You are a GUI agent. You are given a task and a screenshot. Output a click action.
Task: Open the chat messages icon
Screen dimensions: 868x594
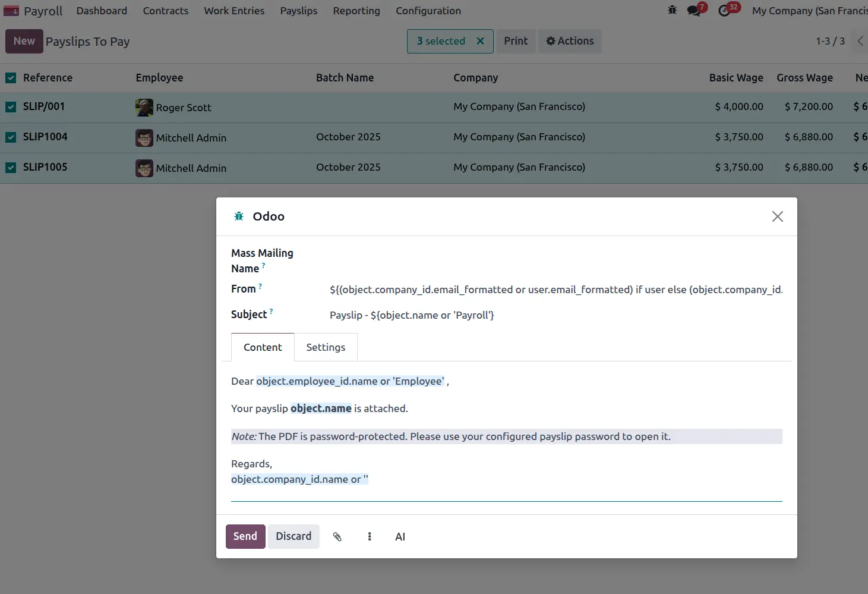click(x=693, y=11)
